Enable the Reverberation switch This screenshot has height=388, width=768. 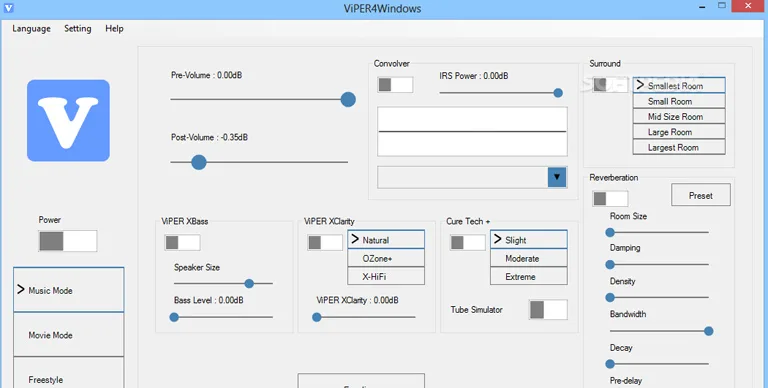610,198
